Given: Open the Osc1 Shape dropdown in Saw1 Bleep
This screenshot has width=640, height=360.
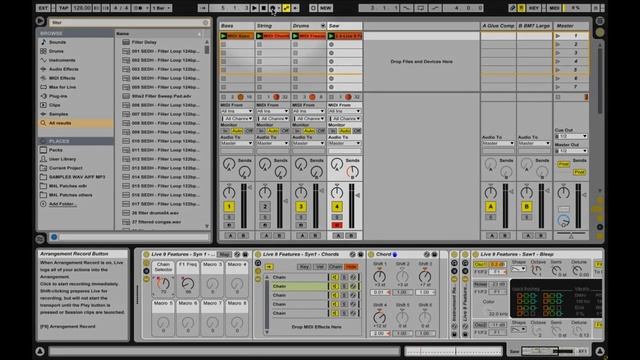Looking at the screenshot, I should [x=518, y=269].
